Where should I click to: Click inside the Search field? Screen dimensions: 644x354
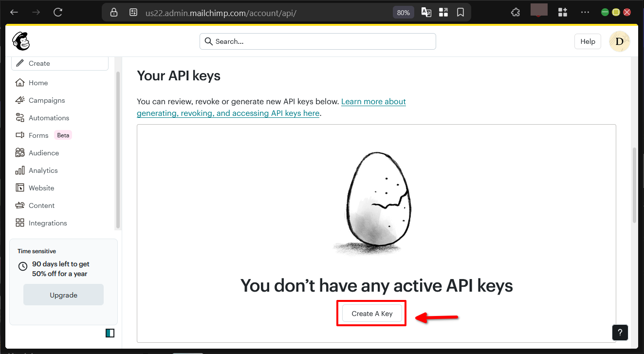(317, 41)
